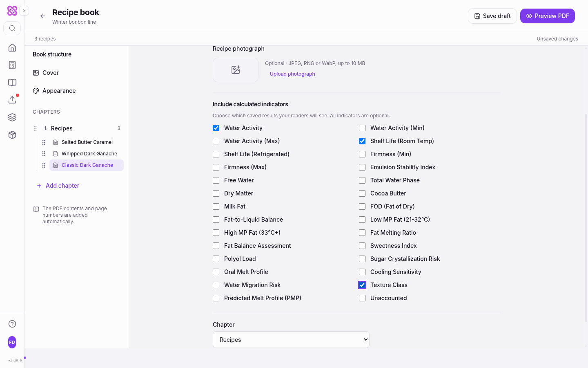Screen dimensions: 588x368
Task: Click the Save draft button
Action: point(492,16)
